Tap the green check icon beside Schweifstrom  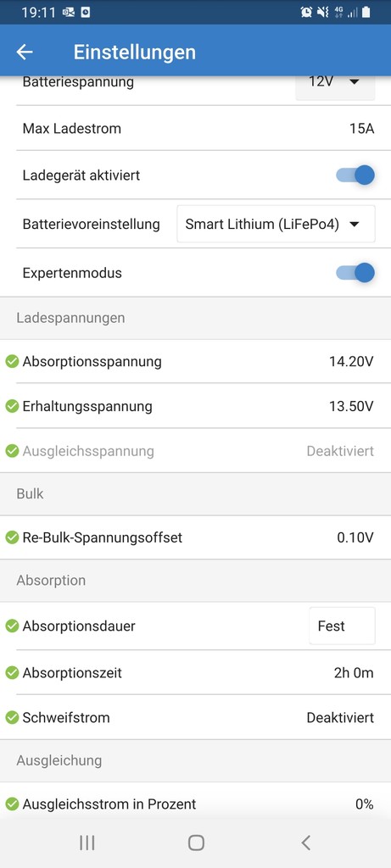(12, 717)
